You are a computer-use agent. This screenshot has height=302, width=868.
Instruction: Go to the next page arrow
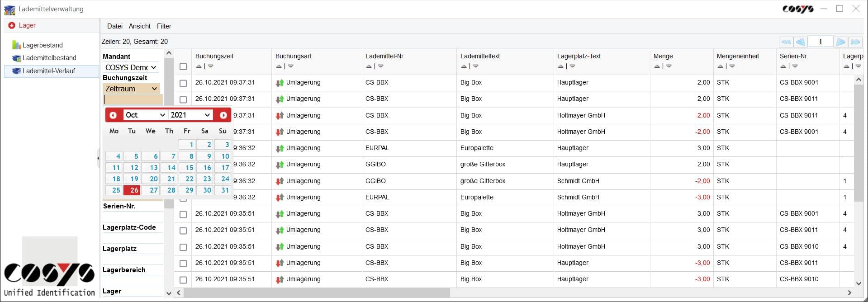coord(840,42)
